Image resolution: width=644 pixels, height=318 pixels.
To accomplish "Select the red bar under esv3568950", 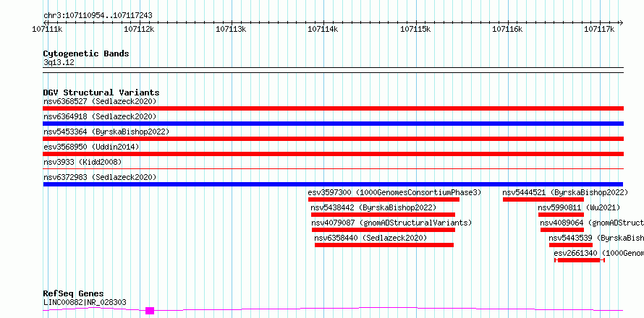I will (333, 154).
